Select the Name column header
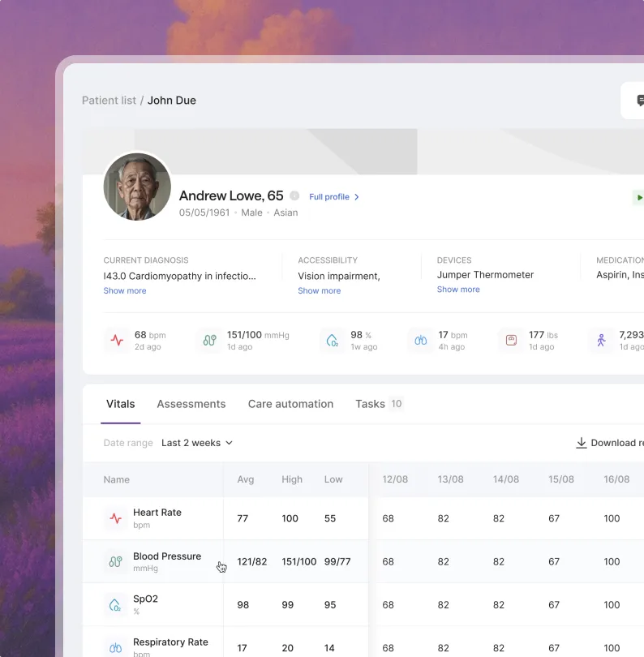This screenshot has width=644, height=657. 117,479
